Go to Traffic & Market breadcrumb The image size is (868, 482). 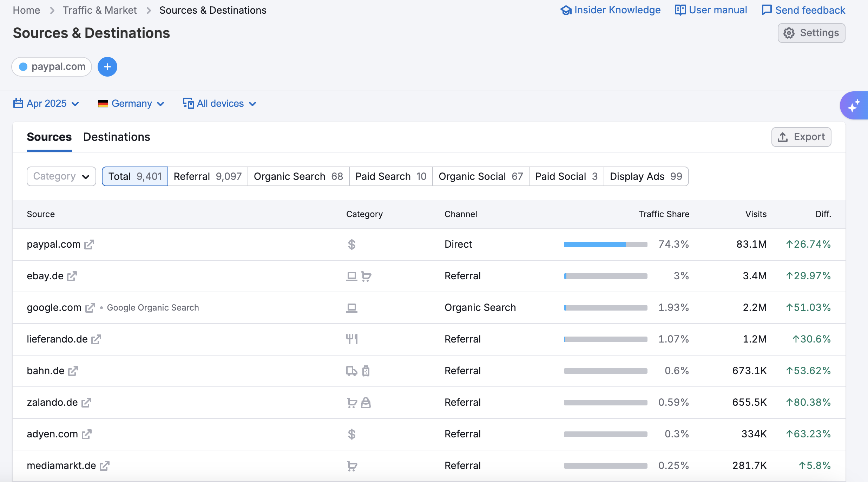(100, 10)
